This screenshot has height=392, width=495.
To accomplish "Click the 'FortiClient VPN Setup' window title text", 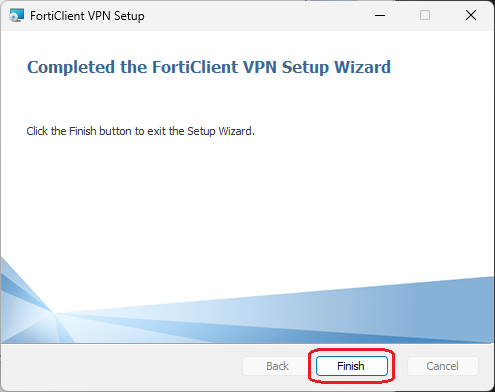I will click(x=87, y=16).
